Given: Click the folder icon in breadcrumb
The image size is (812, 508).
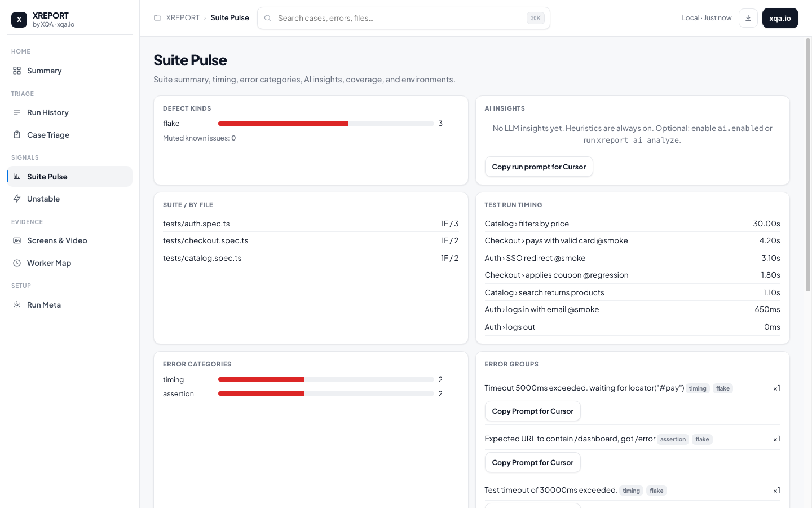Looking at the screenshot, I should tap(158, 18).
